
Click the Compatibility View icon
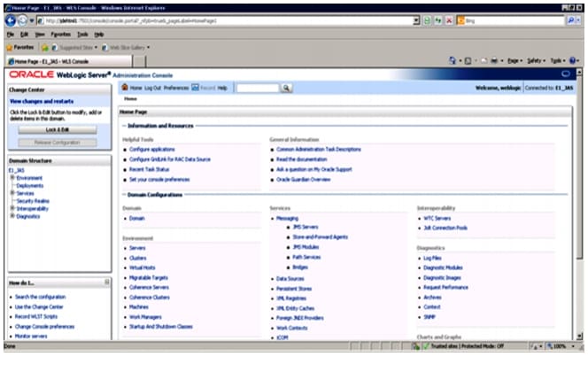pos(427,20)
